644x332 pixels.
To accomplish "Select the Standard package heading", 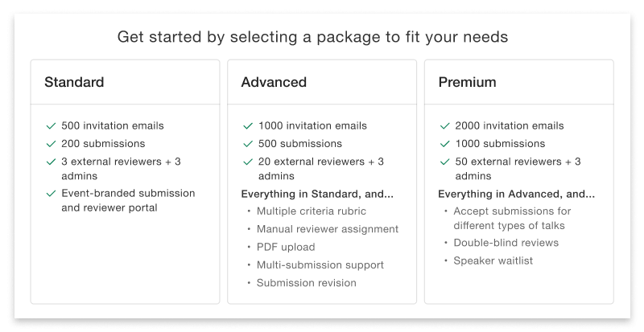I will (74, 82).
